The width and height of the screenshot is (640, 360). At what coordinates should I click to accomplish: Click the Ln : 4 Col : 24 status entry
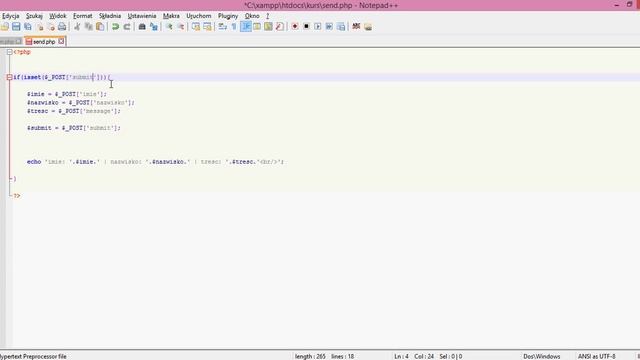[414, 356]
